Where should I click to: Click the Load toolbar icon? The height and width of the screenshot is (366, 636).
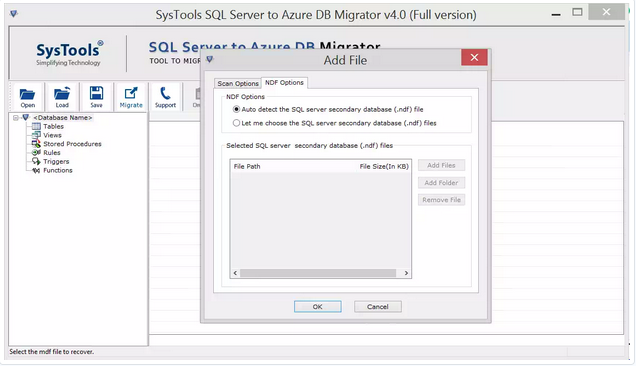pyautogui.click(x=62, y=97)
